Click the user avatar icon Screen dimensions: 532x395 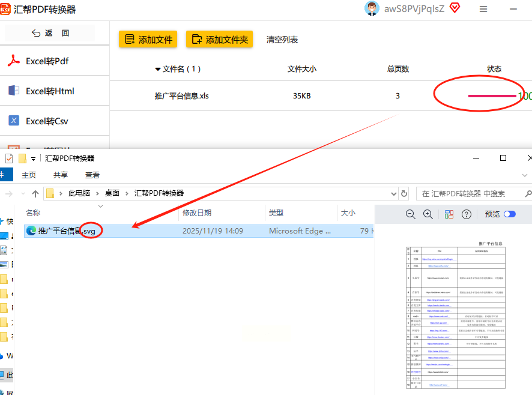pyautogui.click(x=372, y=8)
